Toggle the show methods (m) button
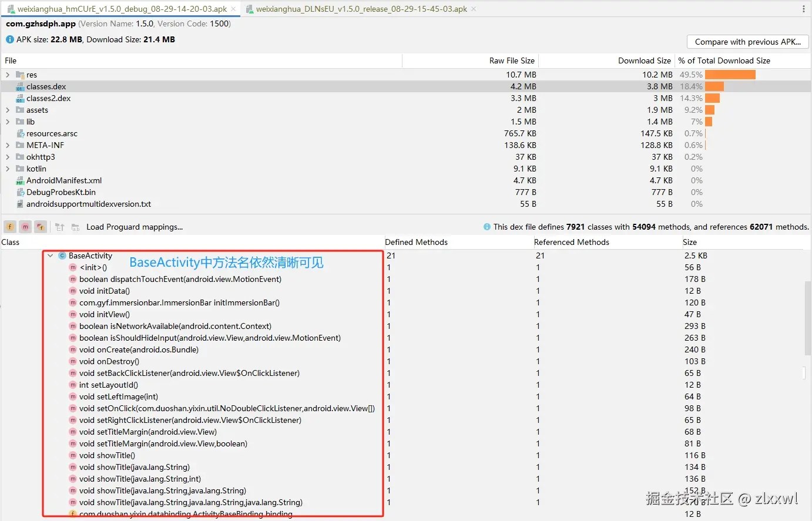Image resolution: width=812 pixels, height=521 pixels. (25, 227)
